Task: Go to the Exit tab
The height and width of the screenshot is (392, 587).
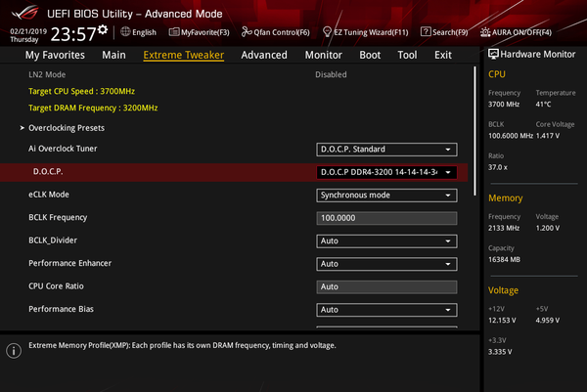Action: tap(443, 55)
